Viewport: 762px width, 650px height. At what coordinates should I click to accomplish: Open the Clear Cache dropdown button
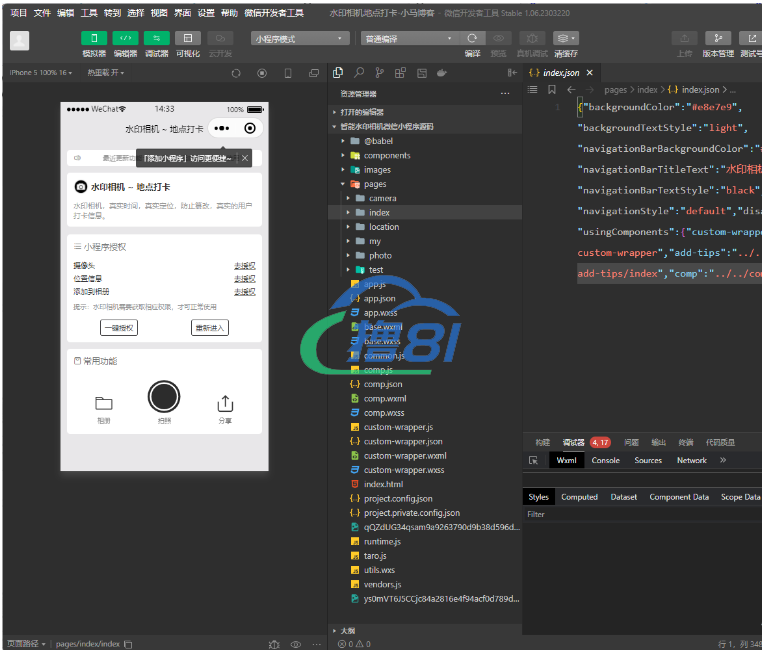[566, 38]
